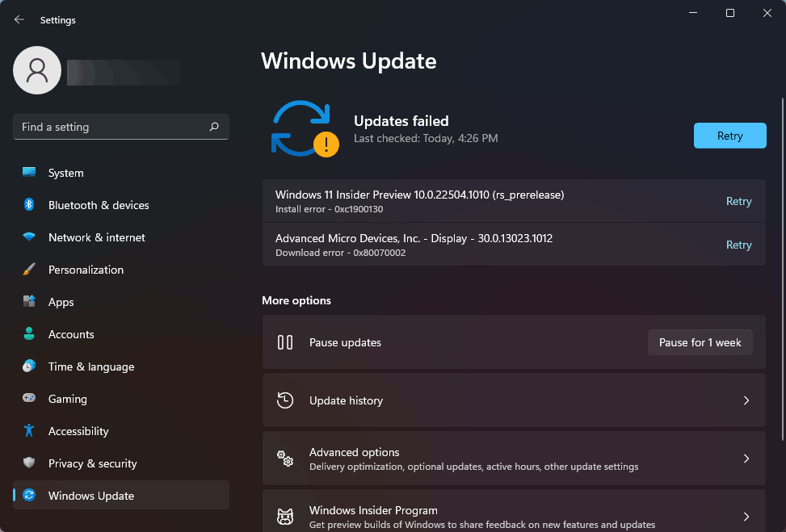The width and height of the screenshot is (786, 532).
Task: Click the Update history clock icon
Action: coord(284,400)
